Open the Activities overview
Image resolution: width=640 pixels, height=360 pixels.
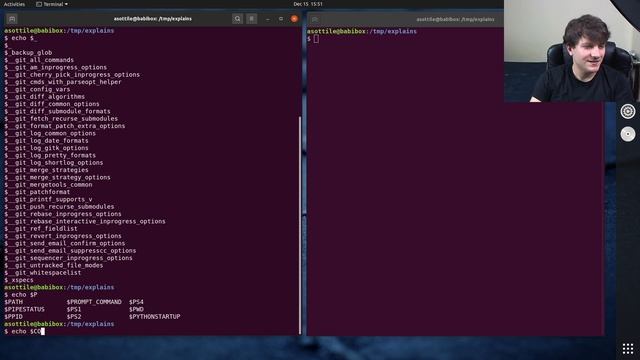tap(14, 4)
